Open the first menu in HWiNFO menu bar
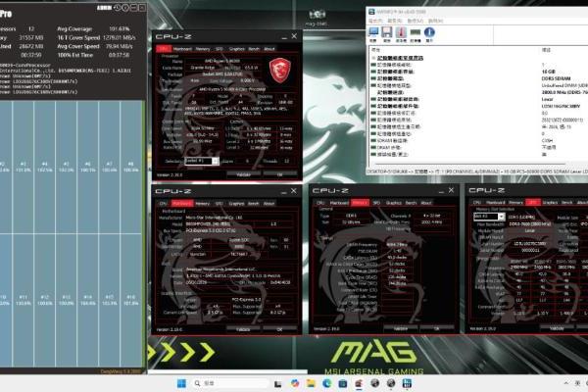This screenshot has height=392, width=588. [x=375, y=21]
